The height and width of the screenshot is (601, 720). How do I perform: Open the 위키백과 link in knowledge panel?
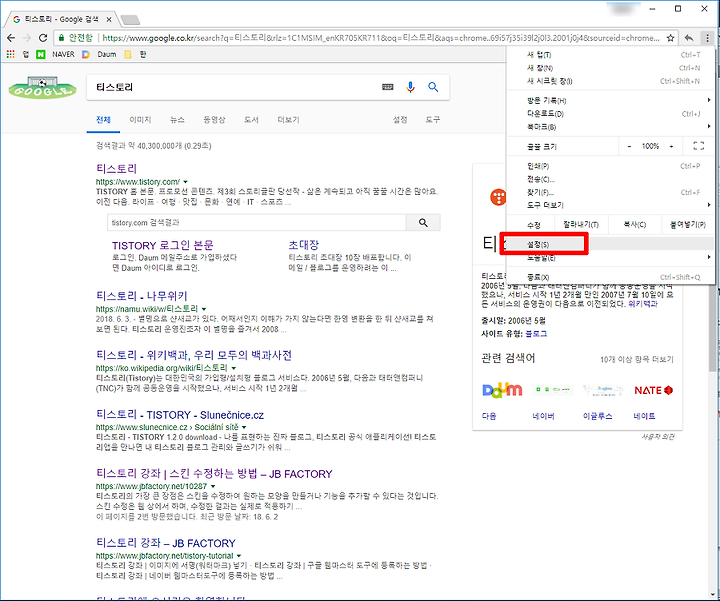[642, 304]
